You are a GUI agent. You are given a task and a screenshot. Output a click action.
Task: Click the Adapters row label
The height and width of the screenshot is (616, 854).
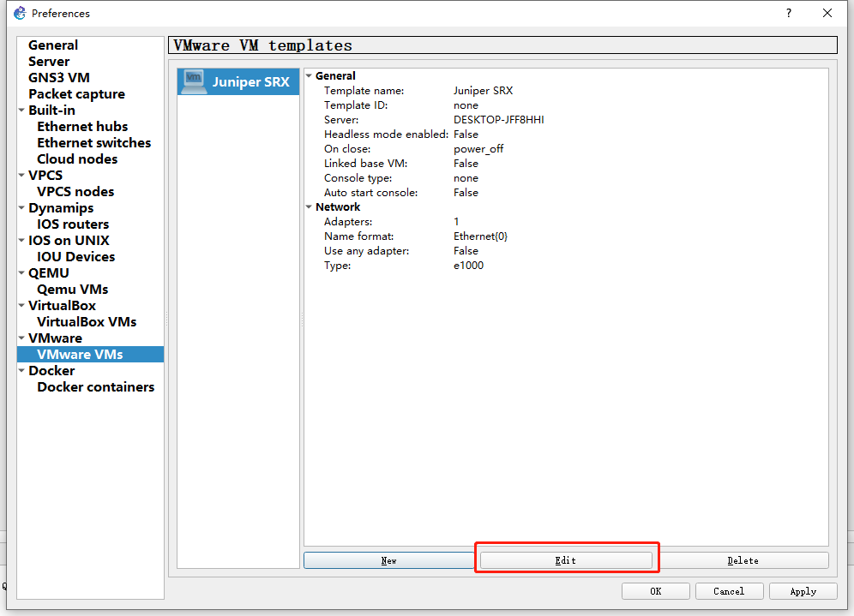point(348,222)
